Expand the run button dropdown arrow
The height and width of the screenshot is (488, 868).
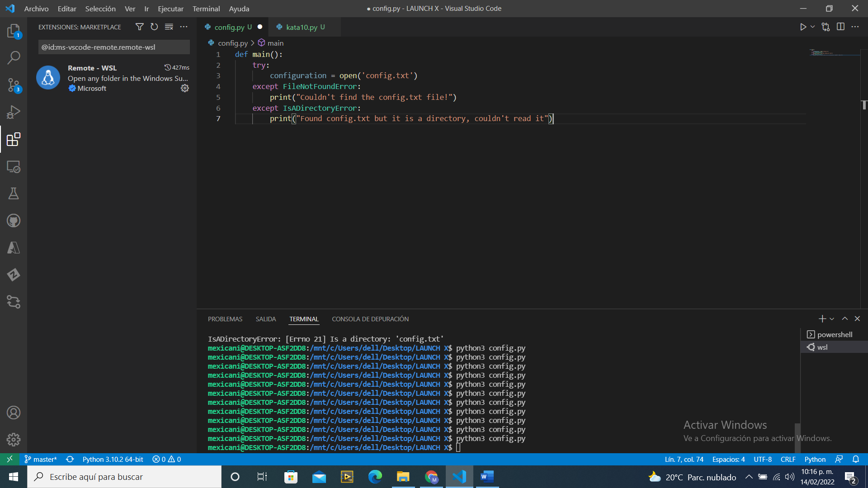[812, 27]
